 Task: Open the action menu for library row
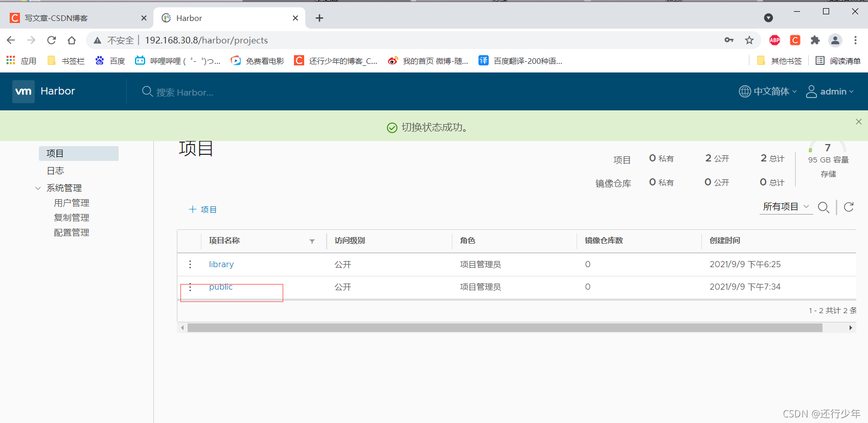190,264
